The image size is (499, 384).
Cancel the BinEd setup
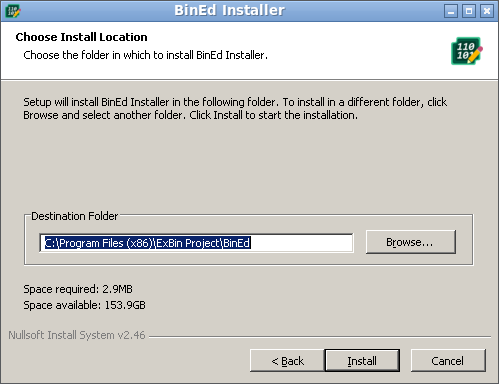pyautogui.click(x=448, y=360)
